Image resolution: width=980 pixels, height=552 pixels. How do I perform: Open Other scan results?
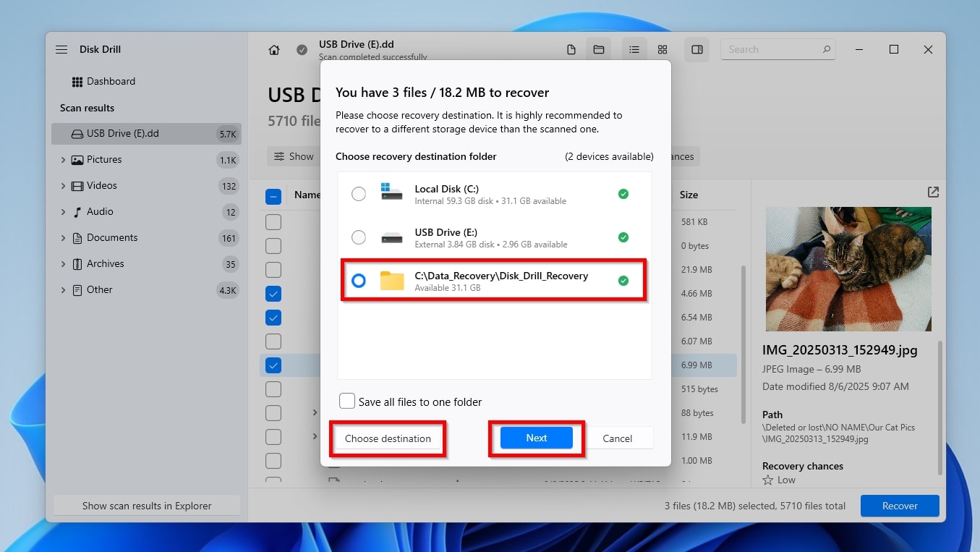pos(100,290)
